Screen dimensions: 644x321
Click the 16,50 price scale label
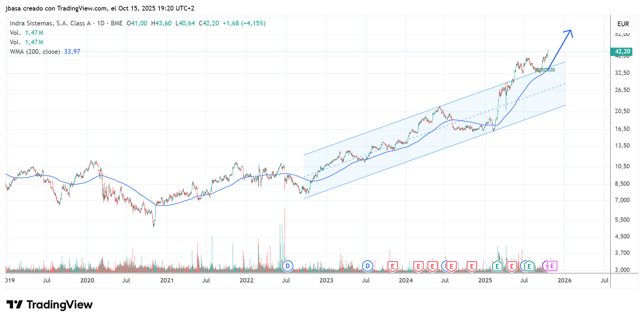(622, 129)
